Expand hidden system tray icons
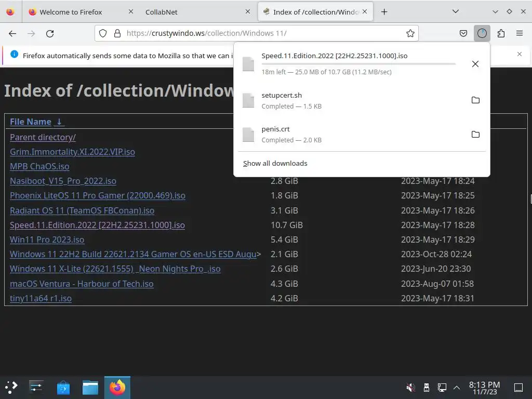532x399 pixels. pyautogui.click(x=457, y=387)
